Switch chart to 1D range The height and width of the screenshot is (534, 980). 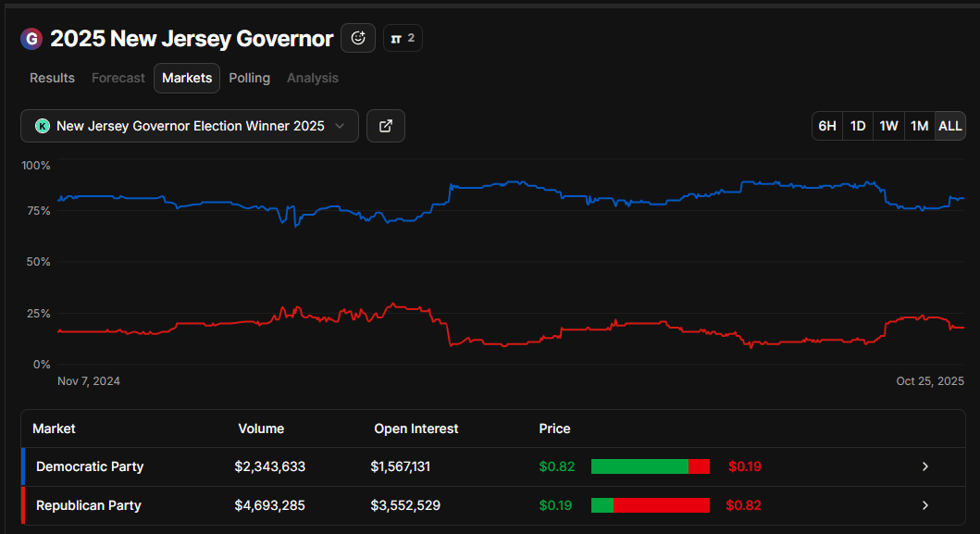(x=858, y=126)
